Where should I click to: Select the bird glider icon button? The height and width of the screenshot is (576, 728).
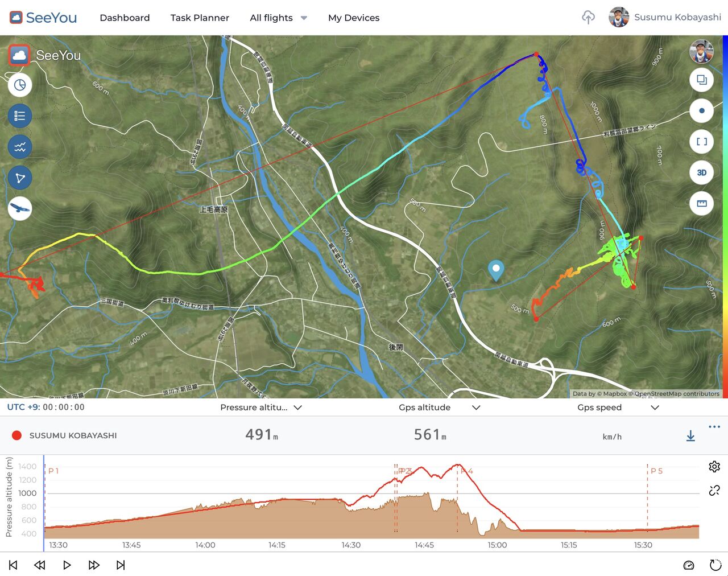tap(20, 208)
